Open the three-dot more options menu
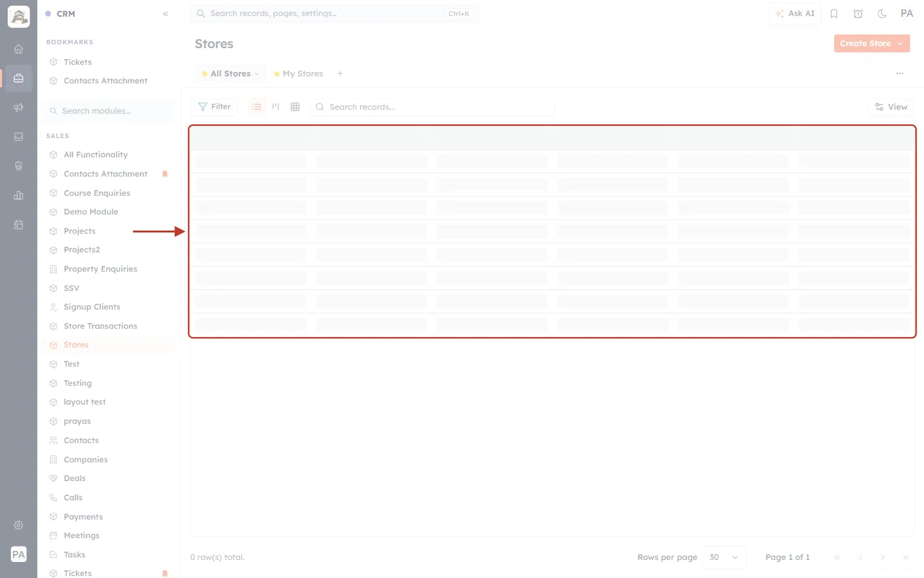 (900, 74)
